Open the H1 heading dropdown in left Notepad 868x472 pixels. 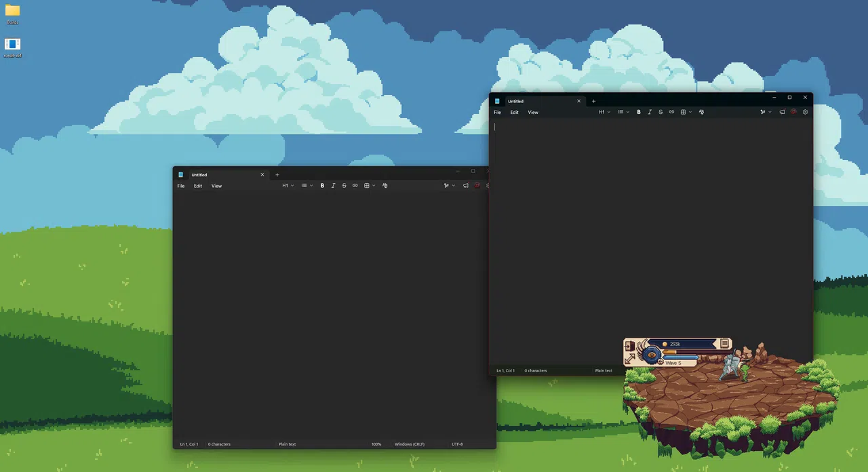(x=288, y=186)
